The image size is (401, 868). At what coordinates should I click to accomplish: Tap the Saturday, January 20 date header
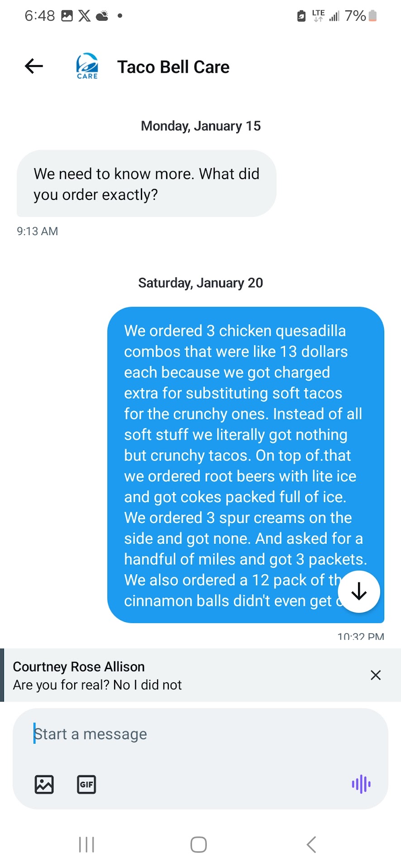(200, 283)
